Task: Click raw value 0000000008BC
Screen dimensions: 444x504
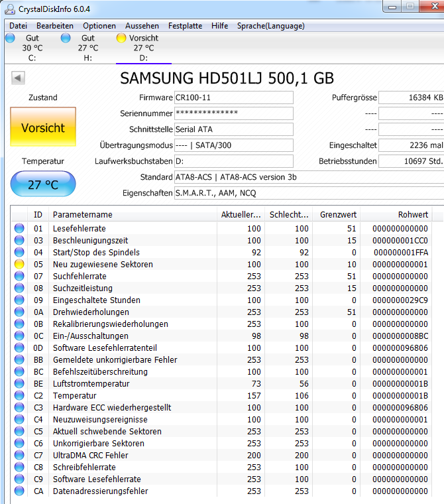Action: point(400,336)
